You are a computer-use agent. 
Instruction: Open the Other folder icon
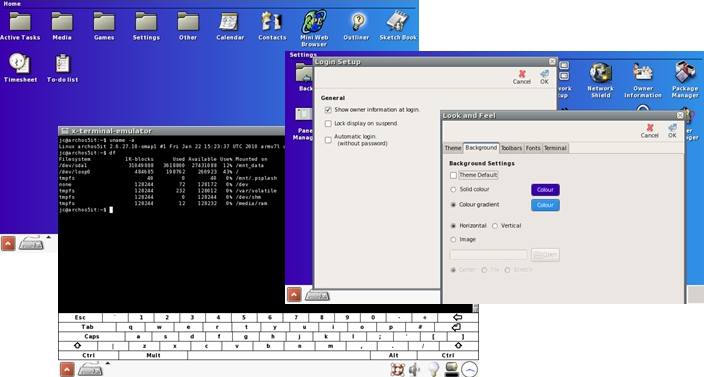(188, 26)
